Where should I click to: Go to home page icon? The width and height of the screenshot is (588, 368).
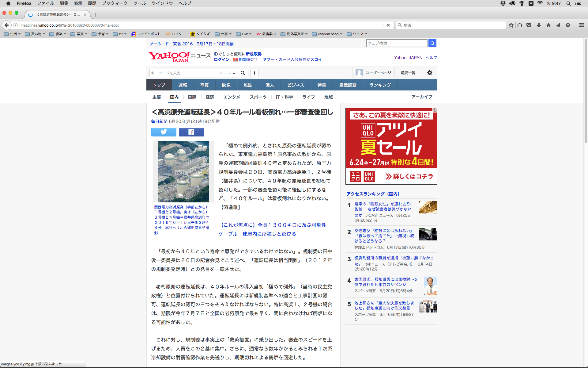(x=548, y=25)
